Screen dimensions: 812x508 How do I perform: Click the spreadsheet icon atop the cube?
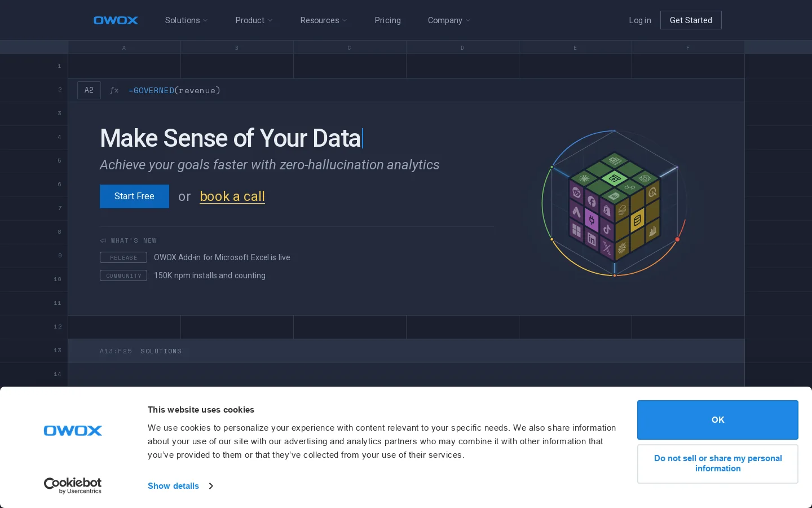615,161
